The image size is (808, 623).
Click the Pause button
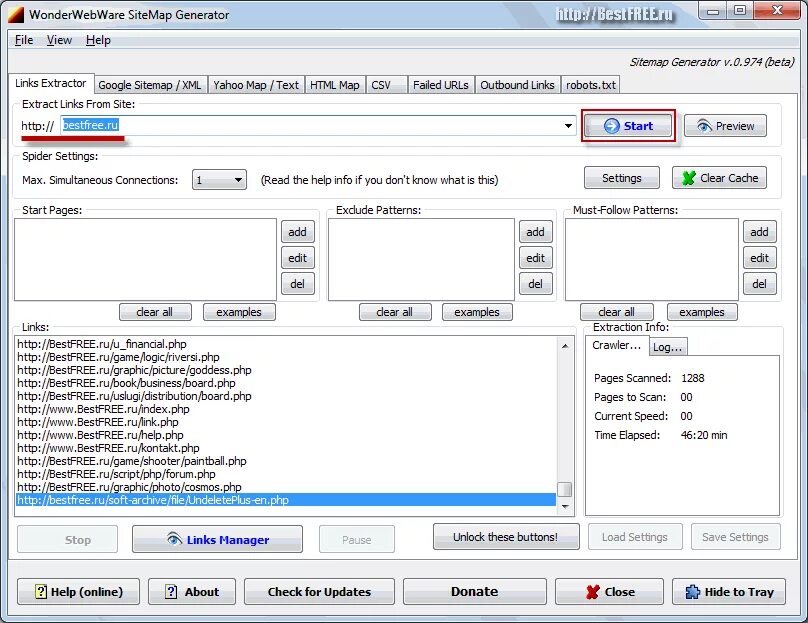click(357, 540)
